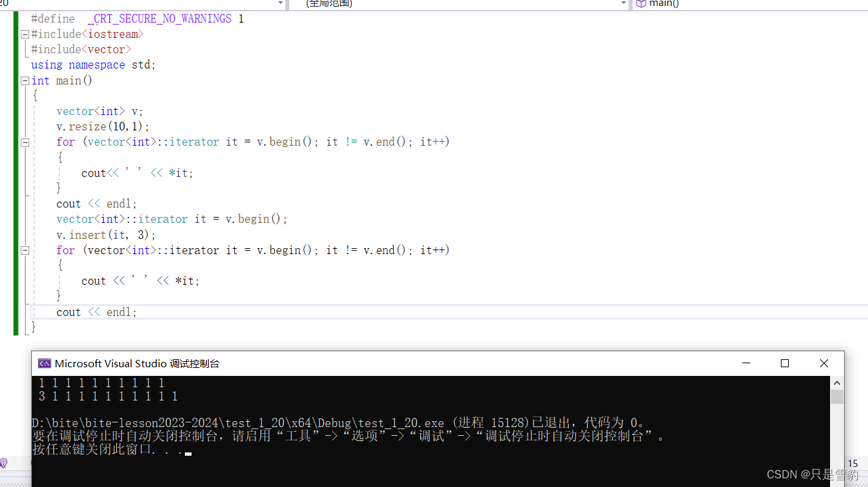Click the console line beginning 要在调试停止时自动关闭控制台
The height and width of the screenshot is (487, 868).
coord(348,436)
